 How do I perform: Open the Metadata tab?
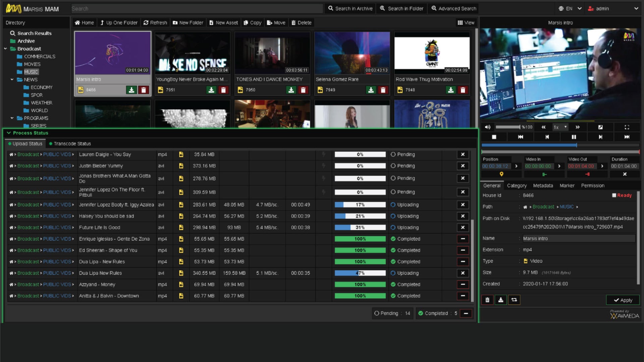pyautogui.click(x=543, y=185)
